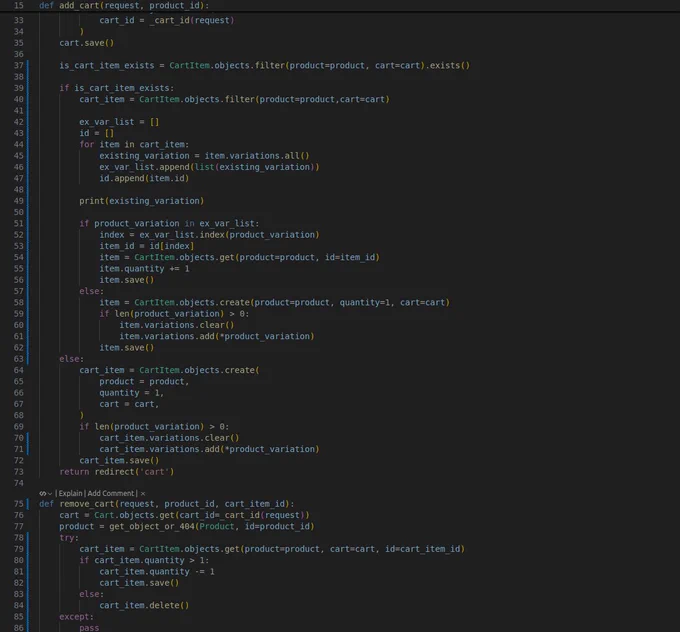The width and height of the screenshot is (680, 632).
Task: Click 'item.quantity += 1' line
Action: click(x=144, y=269)
